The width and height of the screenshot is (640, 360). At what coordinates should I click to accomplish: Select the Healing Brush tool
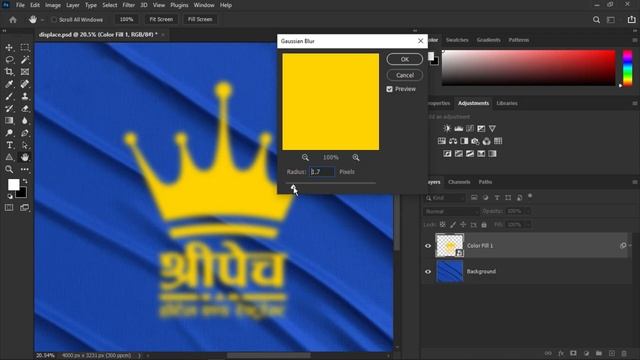25,84
